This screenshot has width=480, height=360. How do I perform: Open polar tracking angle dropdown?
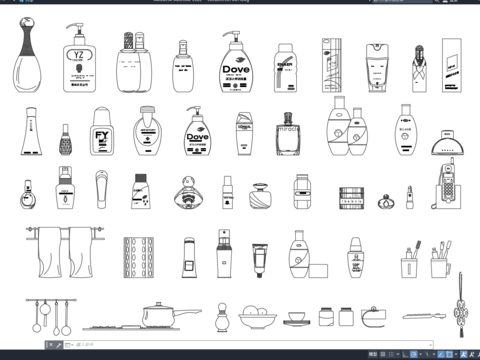[x=421, y=354]
